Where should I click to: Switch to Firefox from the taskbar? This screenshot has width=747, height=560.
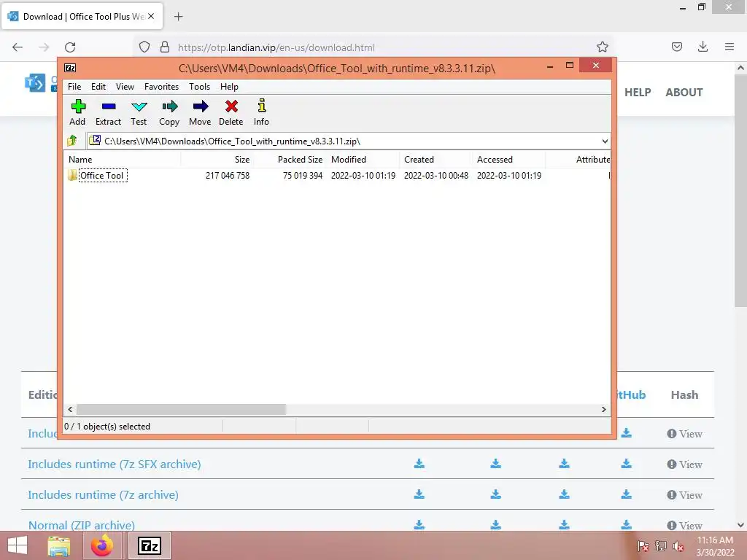point(102,545)
